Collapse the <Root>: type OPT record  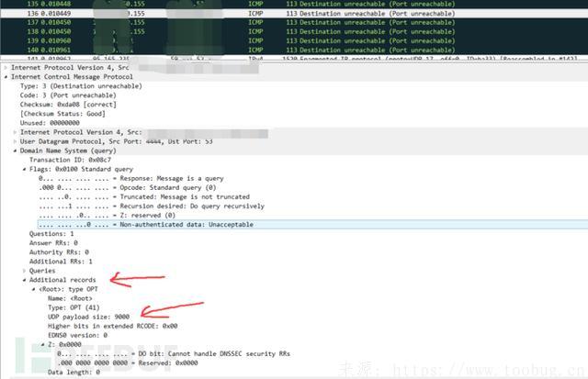coord(34,289)
